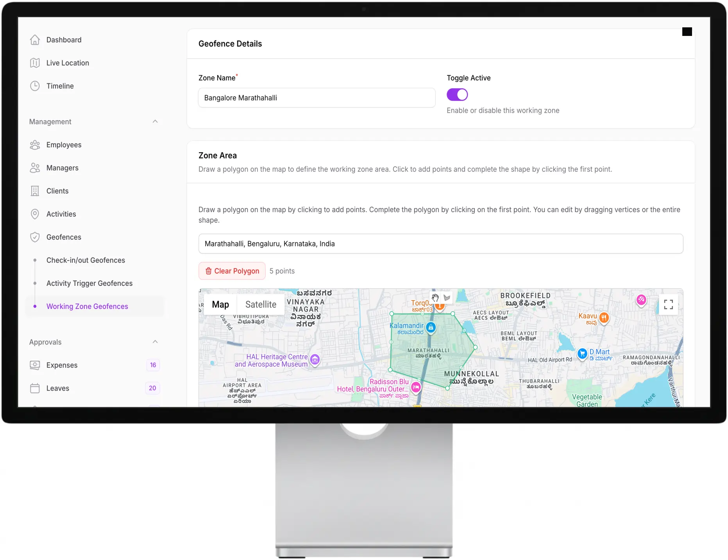Click the Radisson Blu hotel marker
728x560 pixels.
(416, 387)
